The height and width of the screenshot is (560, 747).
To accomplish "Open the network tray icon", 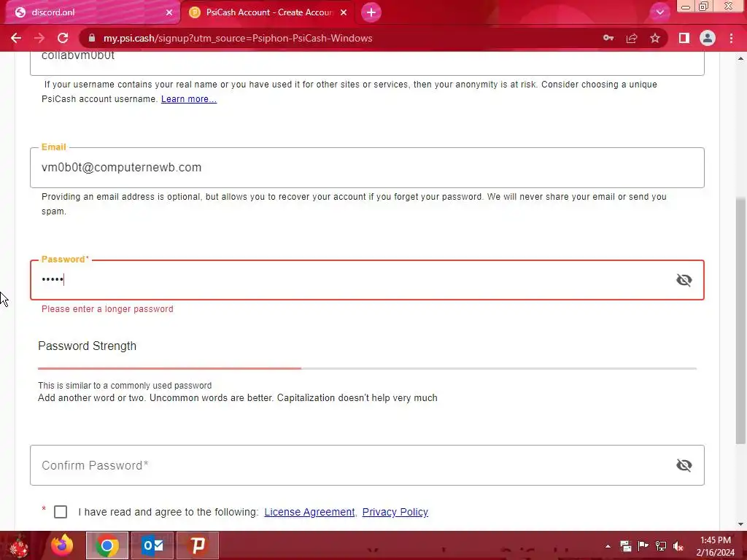I will click(661, 546).
